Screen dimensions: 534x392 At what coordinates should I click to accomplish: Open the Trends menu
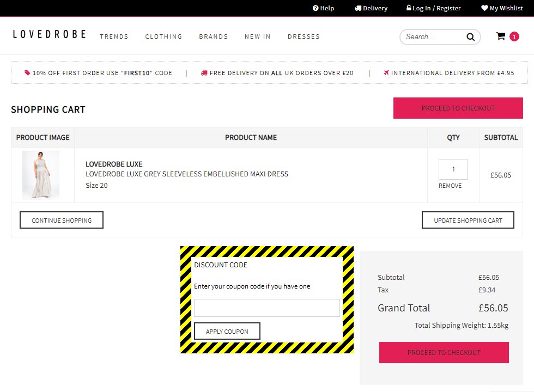pyautogui.click(x=114, y=36)
